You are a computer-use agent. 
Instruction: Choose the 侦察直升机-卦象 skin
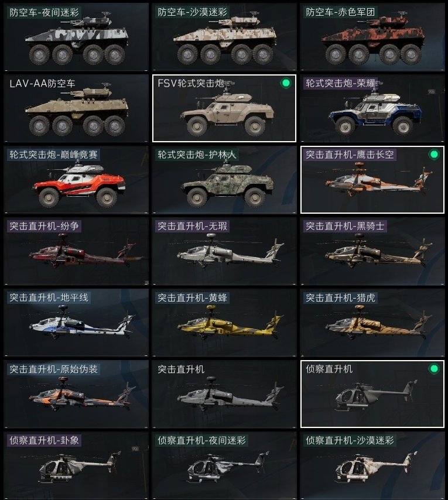point(76,465)
